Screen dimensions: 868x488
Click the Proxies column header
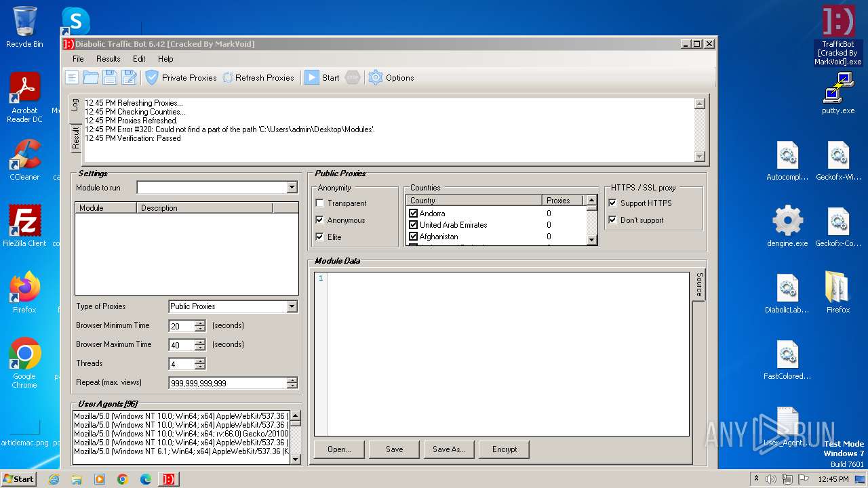(x=562, y=201)
